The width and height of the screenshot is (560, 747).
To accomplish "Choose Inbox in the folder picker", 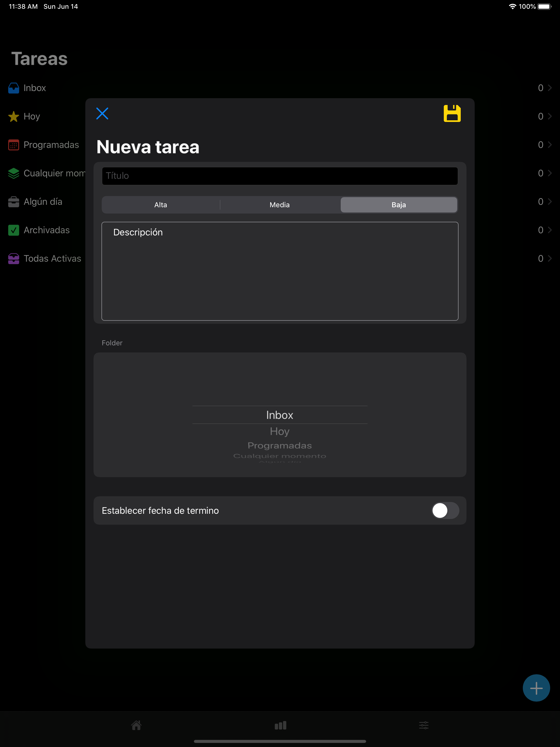I will point(280,415).
